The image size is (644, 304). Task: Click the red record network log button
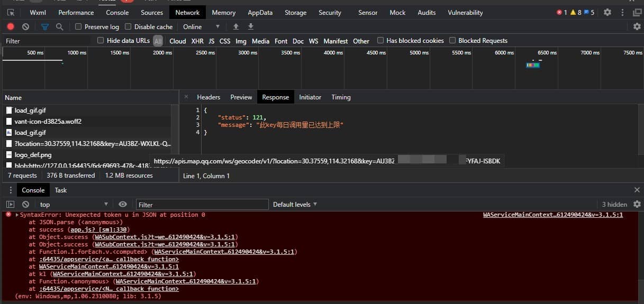point(11,26)
